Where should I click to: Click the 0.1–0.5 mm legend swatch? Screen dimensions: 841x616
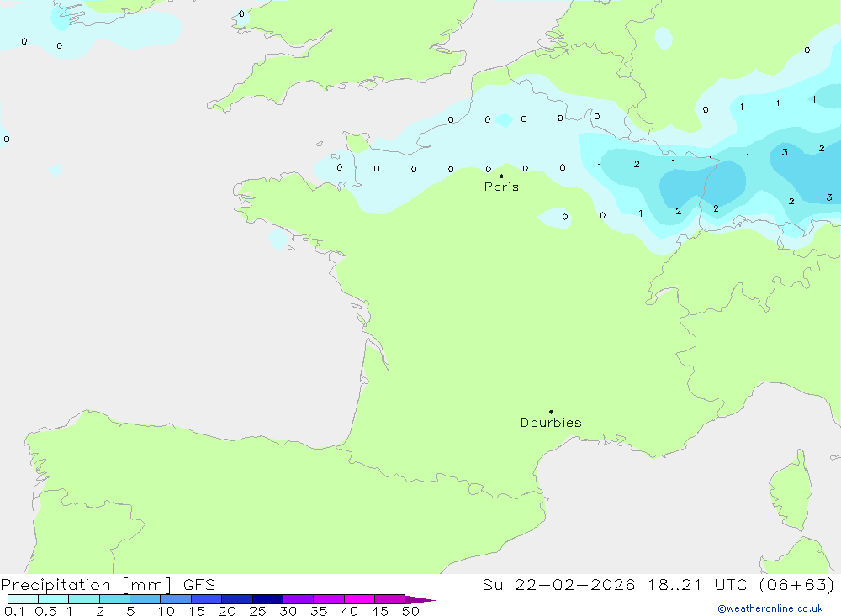pos(23,599)
